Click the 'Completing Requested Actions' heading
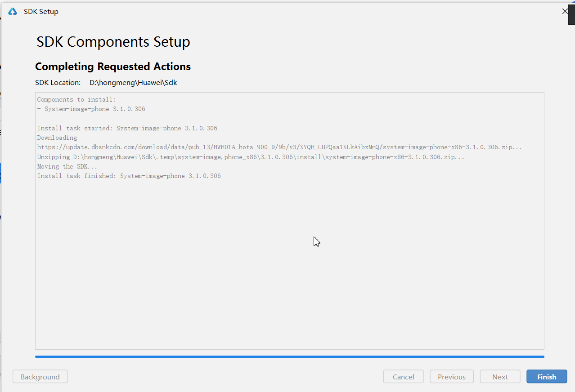The height and width of the screenshot is (392, 575). [113, 67]
